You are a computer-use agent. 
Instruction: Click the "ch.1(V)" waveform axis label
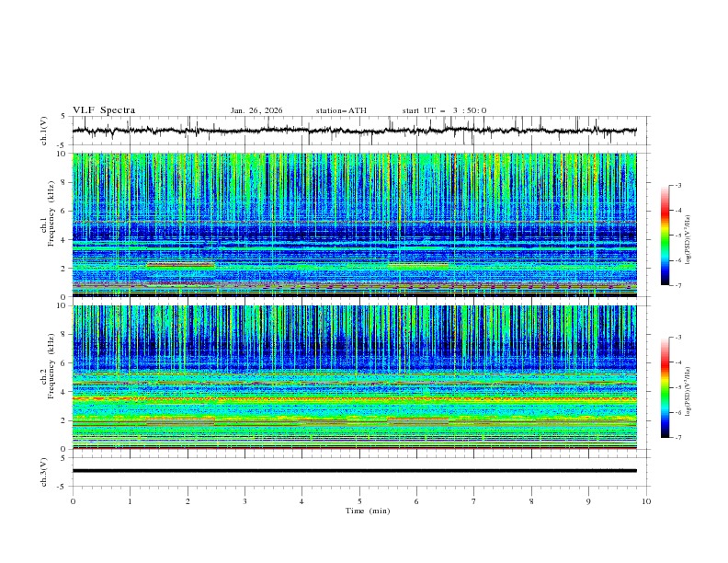[44, 131]
